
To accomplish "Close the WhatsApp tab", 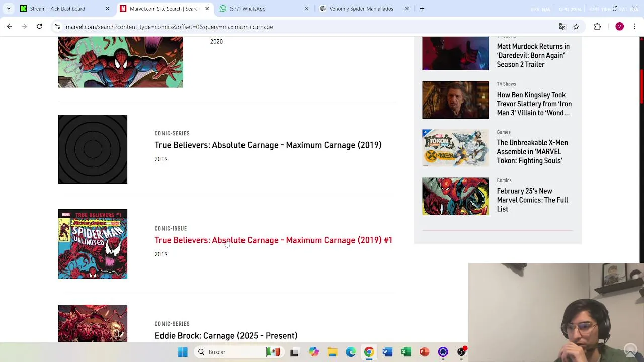I will click(307, 9).
